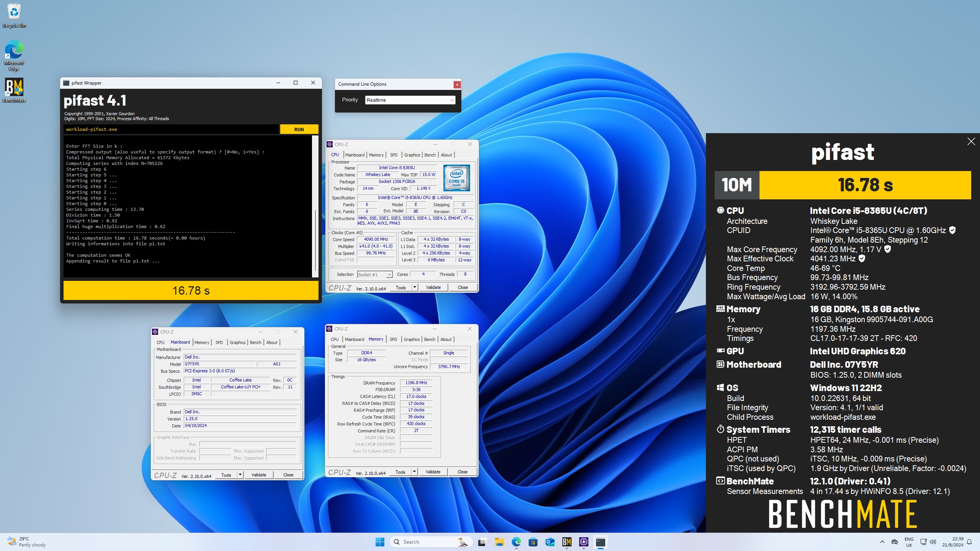Open Microsoft Edge from the taskbar

[x=516, y=542]
